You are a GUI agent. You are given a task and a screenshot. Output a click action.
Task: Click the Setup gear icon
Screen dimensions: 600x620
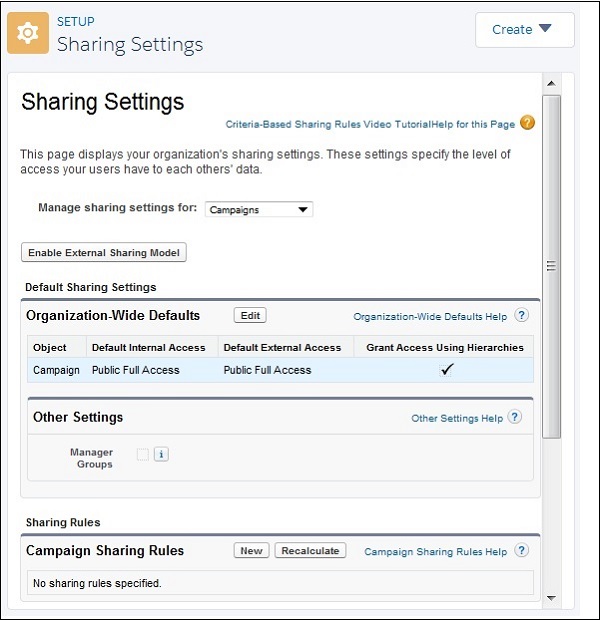click(x=28, y=33)
